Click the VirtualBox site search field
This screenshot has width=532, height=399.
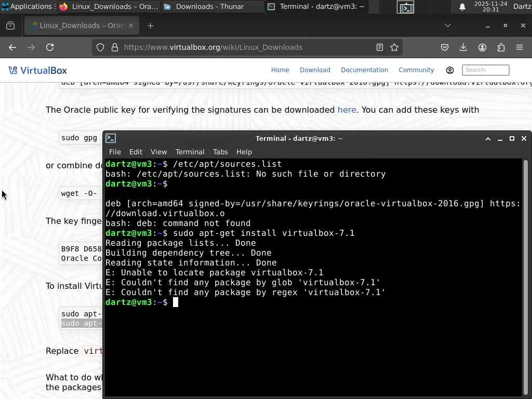[486, 70]
